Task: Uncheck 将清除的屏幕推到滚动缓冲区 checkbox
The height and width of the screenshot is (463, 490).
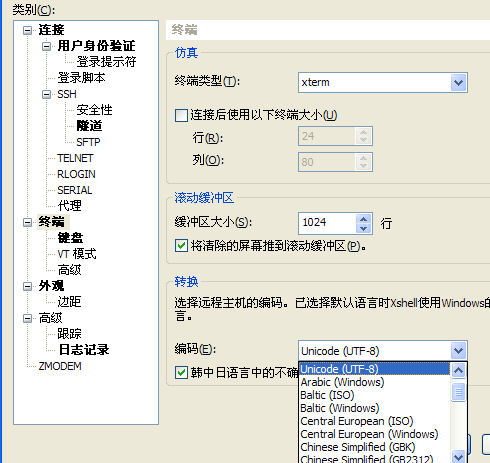Action: pyautogui.click(x=181, y=246)
